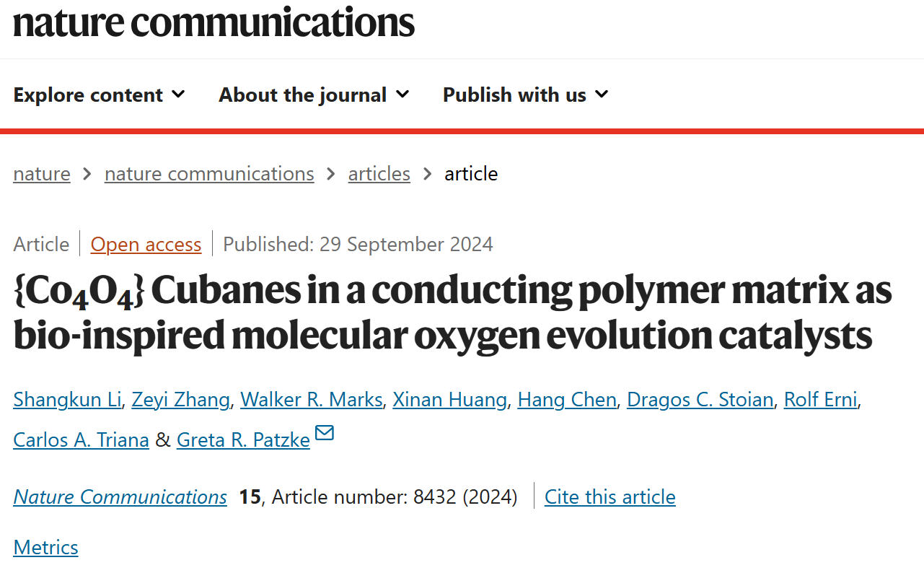Open author Shangkun Li's profile link
Screen dimensions: 924x573
click(x=67, y=399)
